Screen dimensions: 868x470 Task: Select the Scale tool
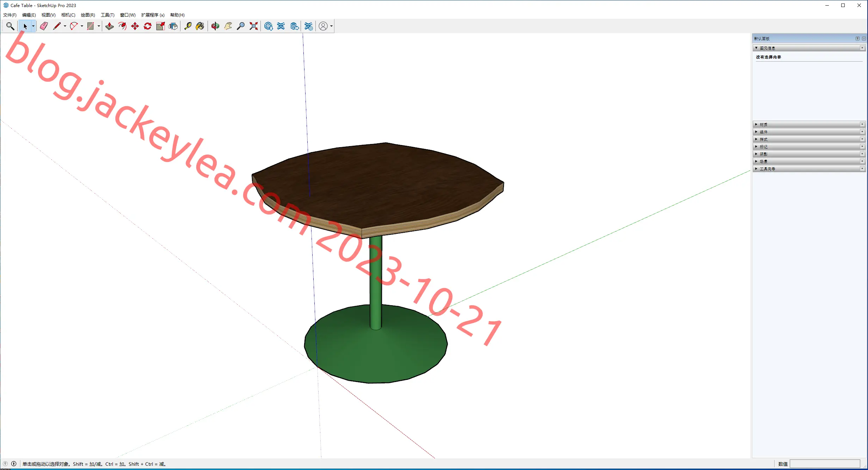click(x=160, y=26)
